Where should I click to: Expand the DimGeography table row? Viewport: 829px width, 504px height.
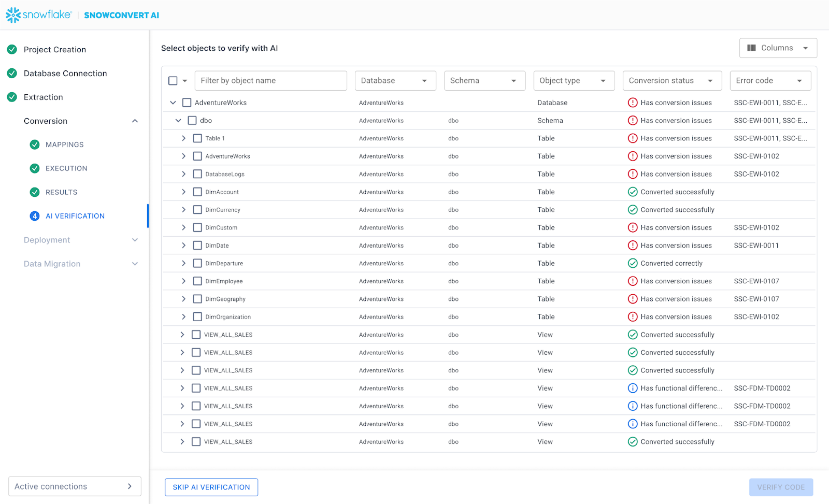pyautogui.click(x=184, y=299)
